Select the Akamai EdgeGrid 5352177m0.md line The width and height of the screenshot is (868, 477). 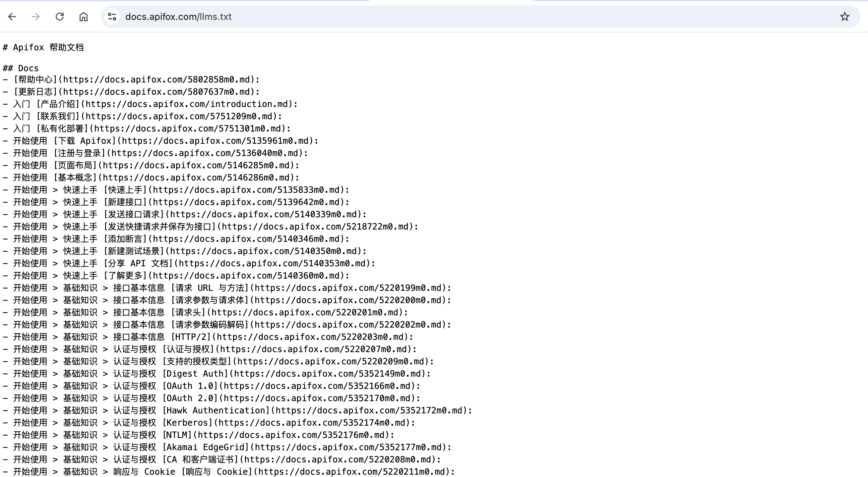point(227,447)
